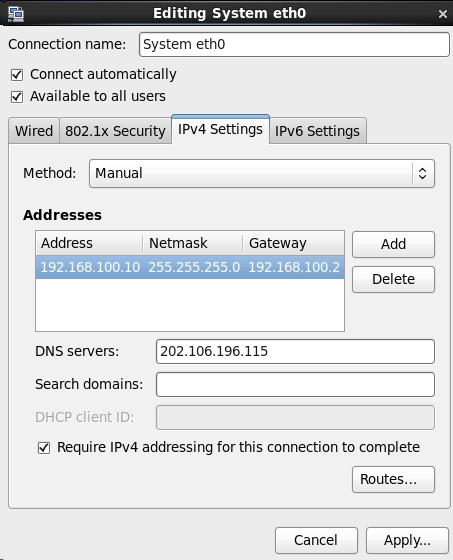Click the Search domains input field

pyautogui.click(x=295, y=385)
